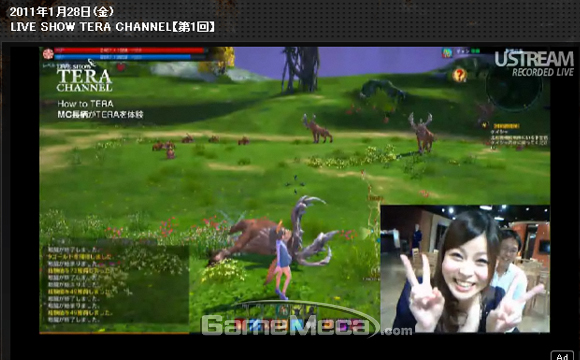
Task: Click the How to TERA caption text
Action: coord(85,104)
